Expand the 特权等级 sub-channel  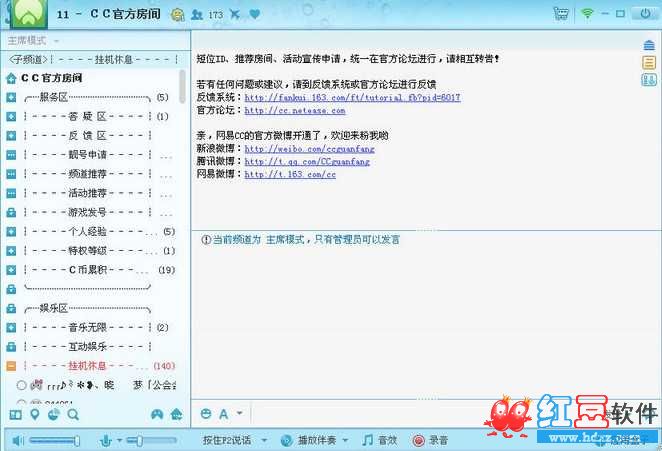tap(11, 251)
